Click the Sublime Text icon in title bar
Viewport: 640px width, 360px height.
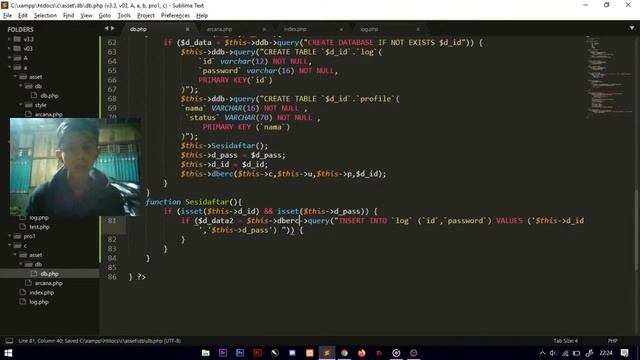(5, 5)
